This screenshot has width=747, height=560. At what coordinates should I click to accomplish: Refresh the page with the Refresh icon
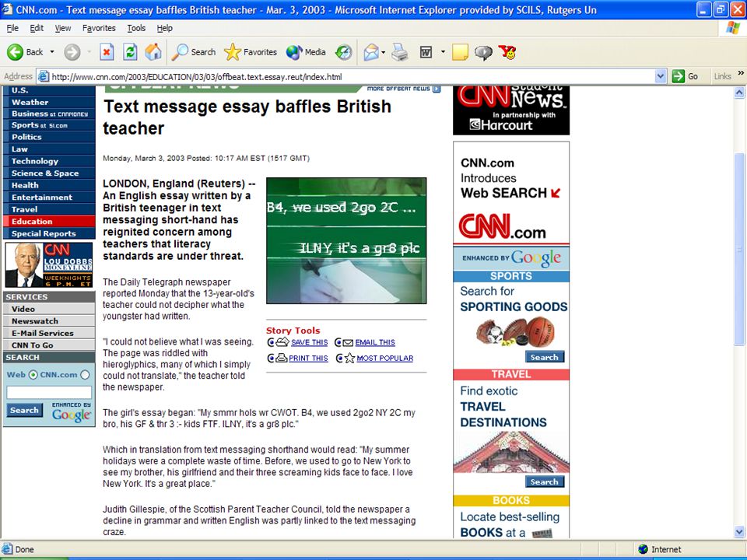pos(130,52)
